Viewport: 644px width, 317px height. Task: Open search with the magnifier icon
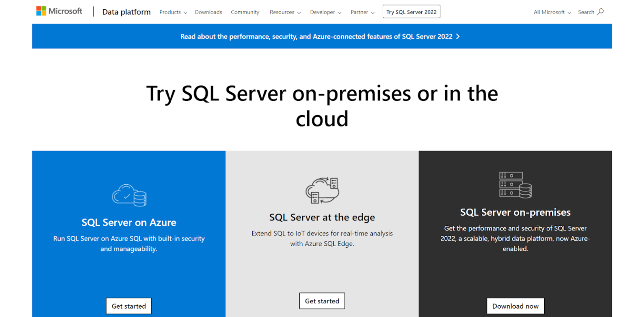point(600,12)
